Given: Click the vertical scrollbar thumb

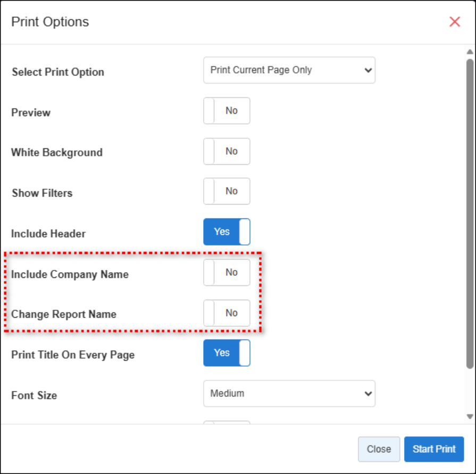Looking at the screenshot, I should click(470, 213).
